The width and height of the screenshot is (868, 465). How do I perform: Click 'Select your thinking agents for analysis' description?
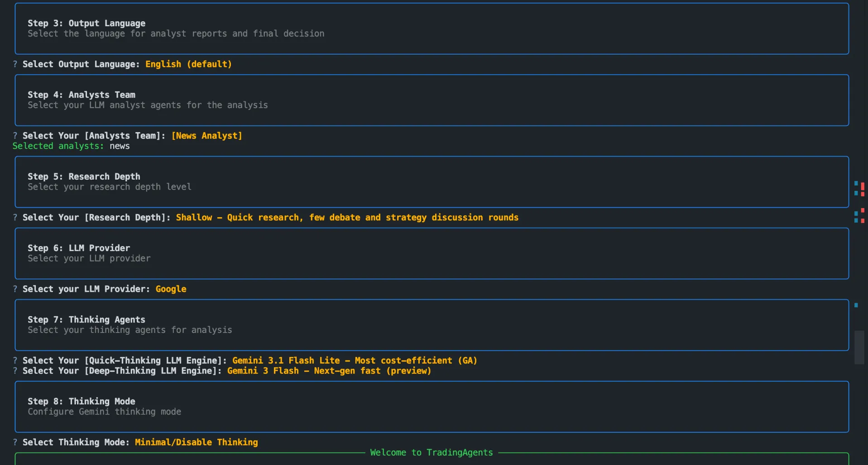[130, 330]
